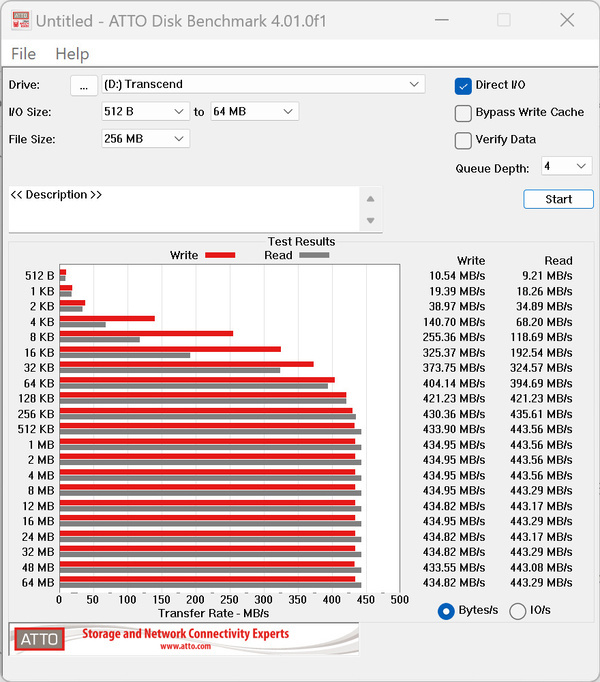The image size is (600, 682).
Task: Click the ATTO logo in bottom banner
Action: pyautogui.click(x=40, y=639)
